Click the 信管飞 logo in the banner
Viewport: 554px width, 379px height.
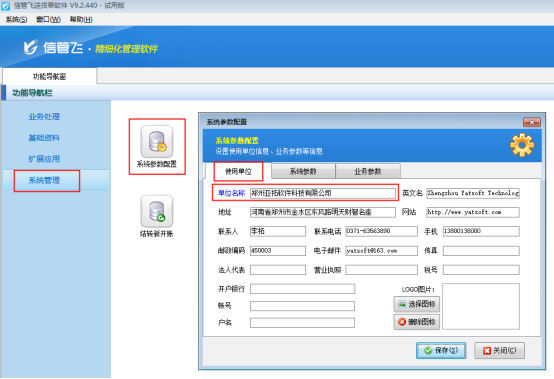[53, 47]
